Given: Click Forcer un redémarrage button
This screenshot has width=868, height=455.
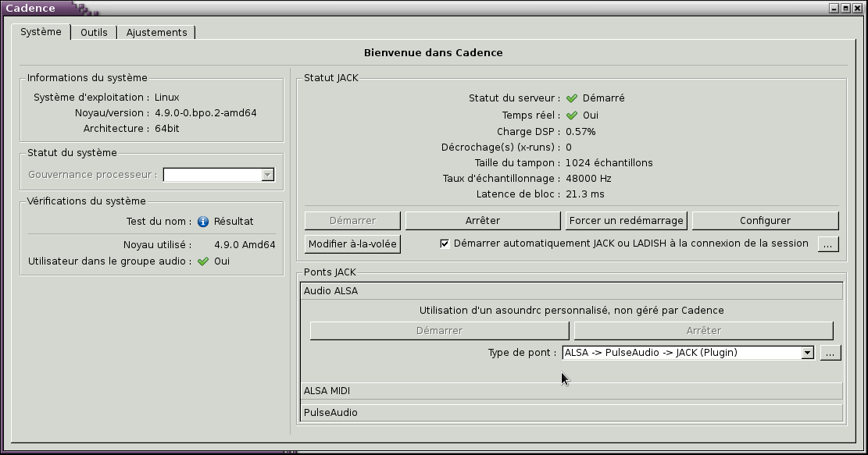Looking at the screenshot, I should coord(626,221).
